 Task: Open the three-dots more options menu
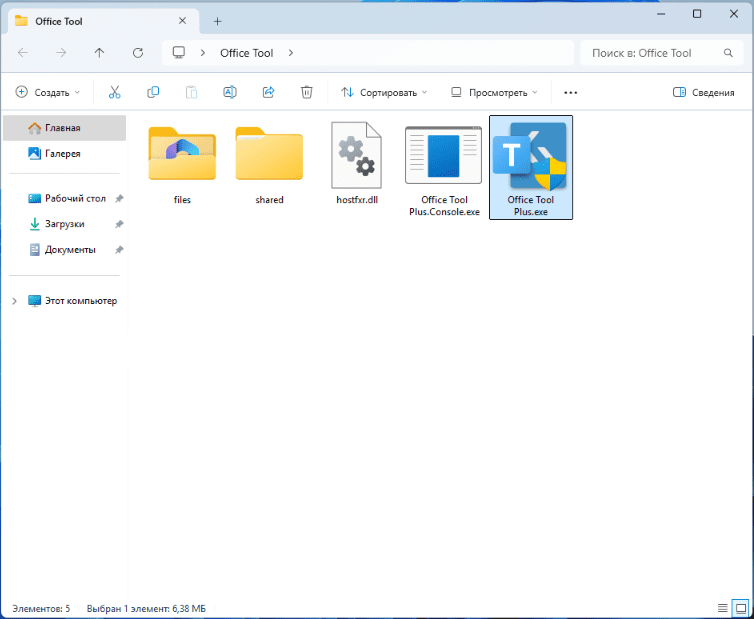pos(571,92)
